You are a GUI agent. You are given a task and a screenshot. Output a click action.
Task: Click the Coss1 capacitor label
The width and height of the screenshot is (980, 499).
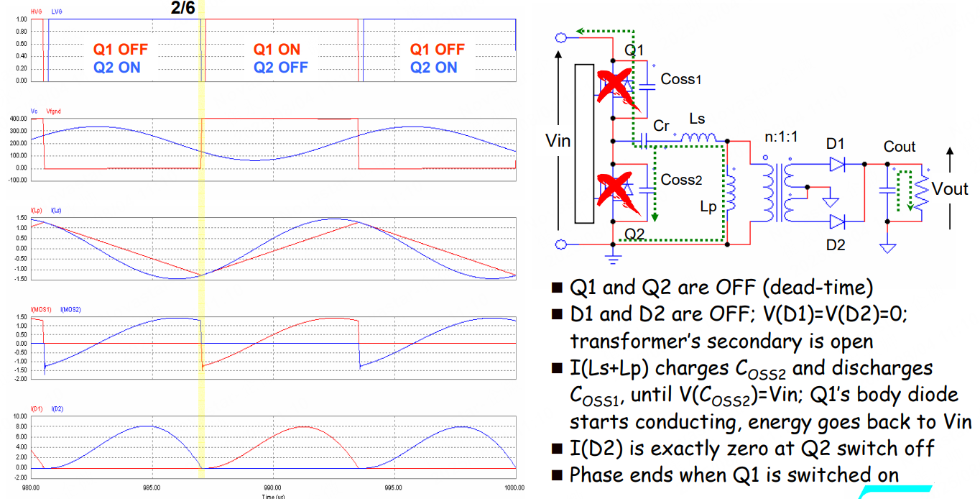coord(681,79)
